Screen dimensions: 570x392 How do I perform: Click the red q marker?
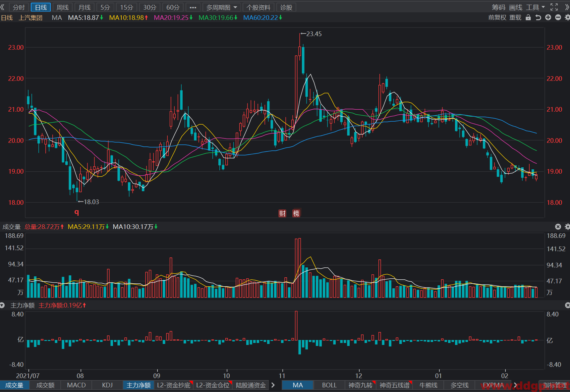click(x=77, y=212)
